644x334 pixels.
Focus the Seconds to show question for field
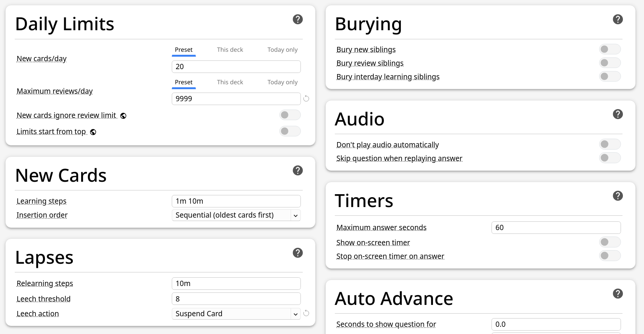[556, 324]
